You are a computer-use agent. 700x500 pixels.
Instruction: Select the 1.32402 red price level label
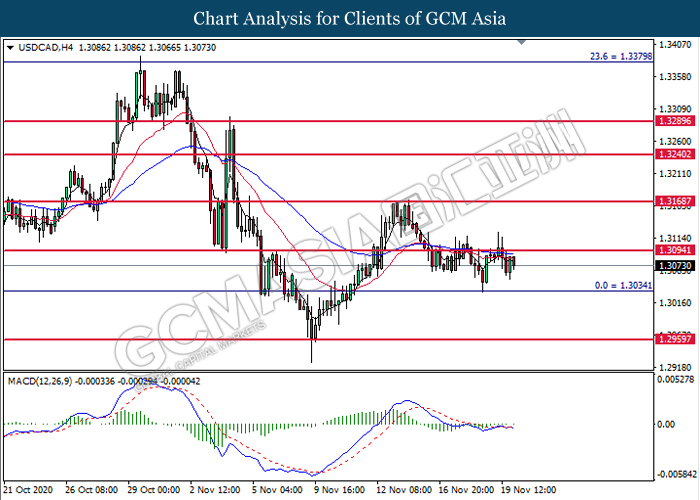[674, 154]
